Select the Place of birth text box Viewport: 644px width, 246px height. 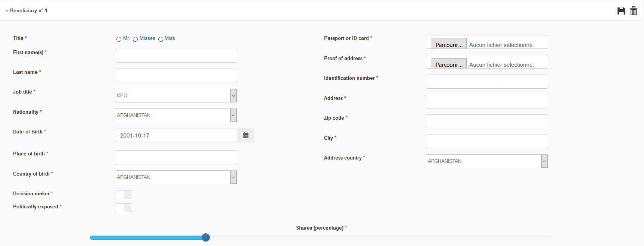coord(176,157)
